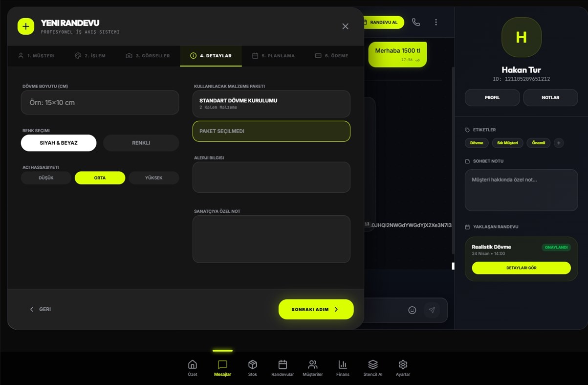Viewport: 588px width, 385px height.
Task: Go to the Stok section
Action: pyautogui.click(x=252, y=368)
